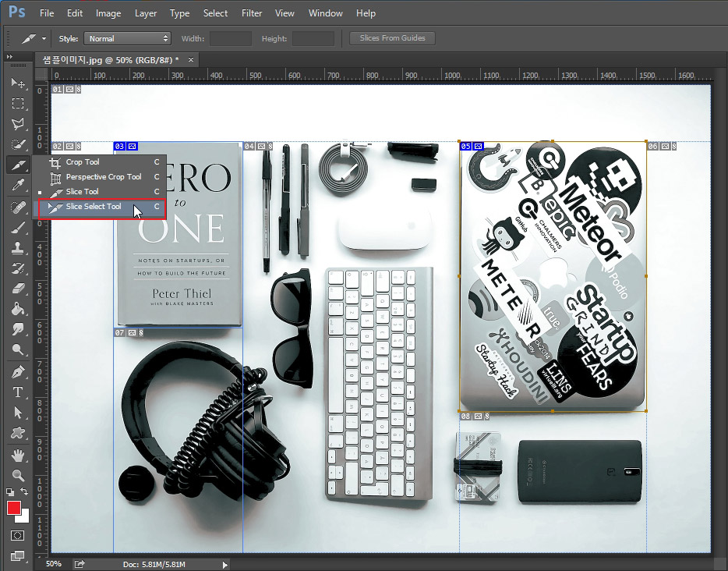Select slice 05 badge on the laptop
Viewport: 728px width, 571px height.
[472, 147]
